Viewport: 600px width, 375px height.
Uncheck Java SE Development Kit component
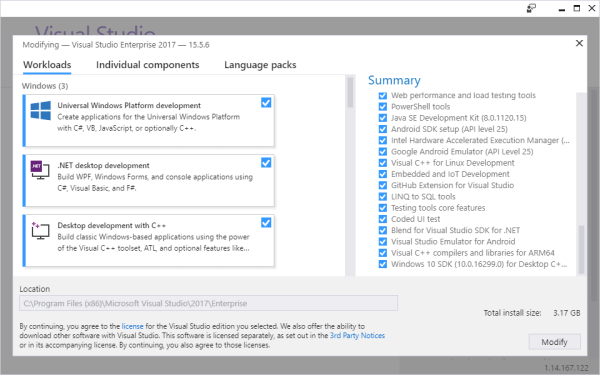coord(383,118)
